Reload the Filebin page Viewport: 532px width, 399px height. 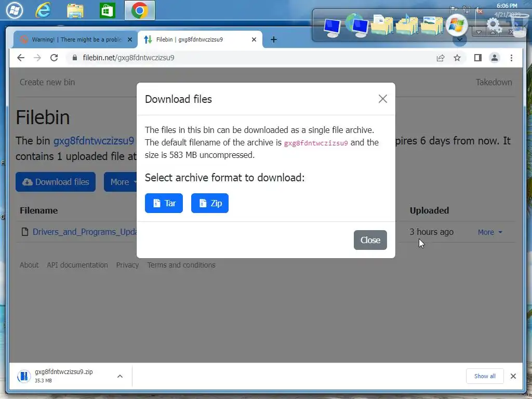pyautogui.click(x=54, y=58)
